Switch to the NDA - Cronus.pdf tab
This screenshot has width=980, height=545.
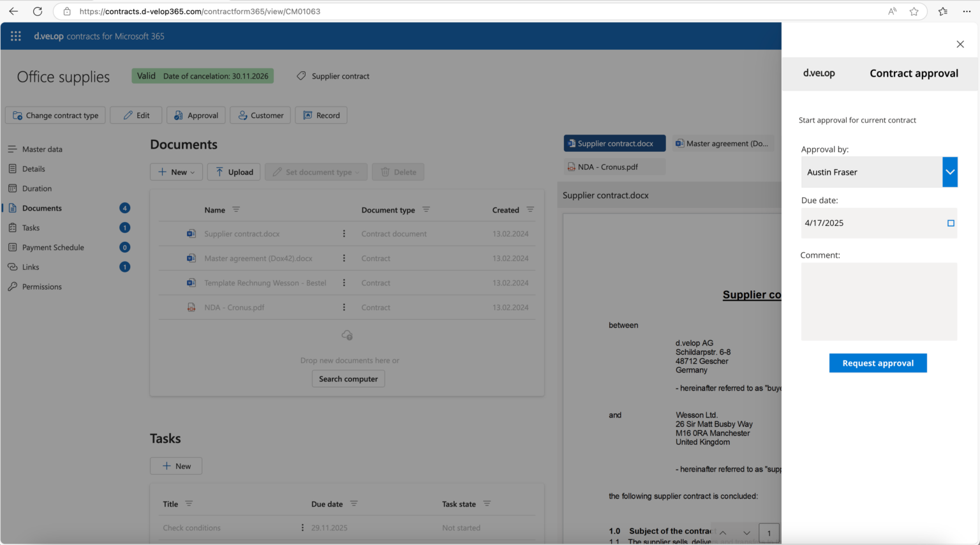(x=614, y=167)
